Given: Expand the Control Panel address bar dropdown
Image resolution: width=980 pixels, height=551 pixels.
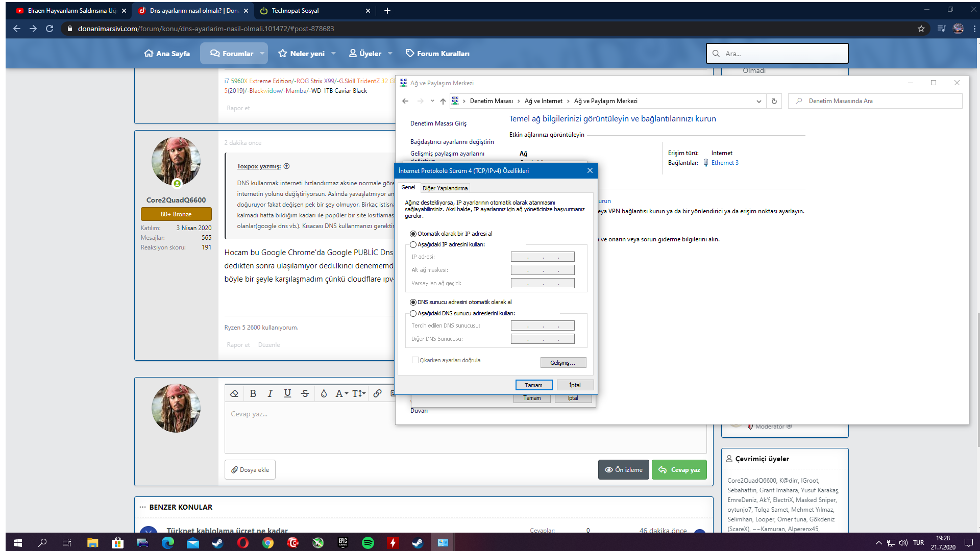Looking at the screenshot, I should [x=758, y=101].
